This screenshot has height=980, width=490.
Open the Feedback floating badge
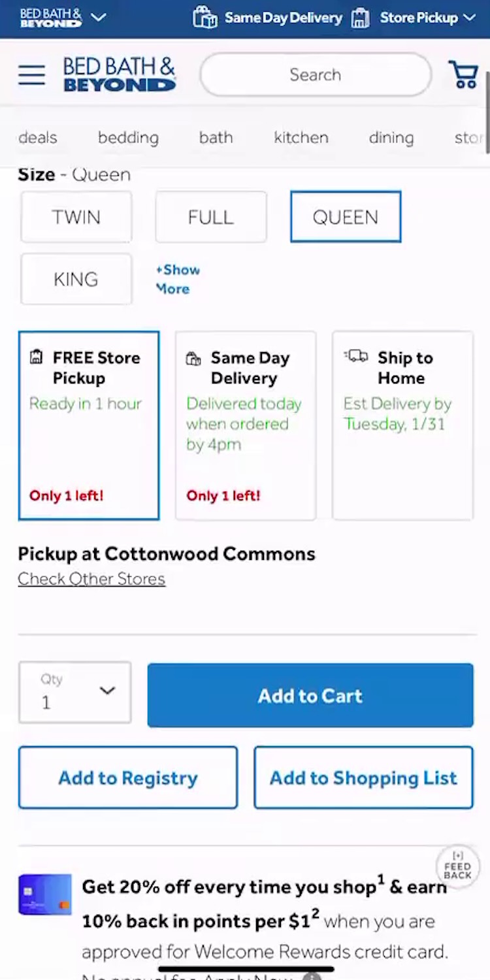tap(457, 866)
